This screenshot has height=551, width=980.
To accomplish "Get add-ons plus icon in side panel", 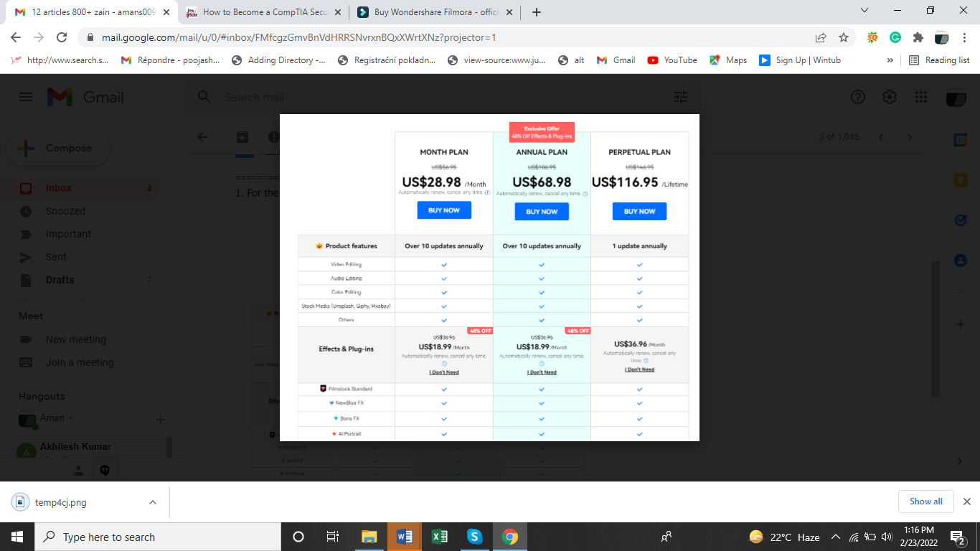I will click(961, 324).
